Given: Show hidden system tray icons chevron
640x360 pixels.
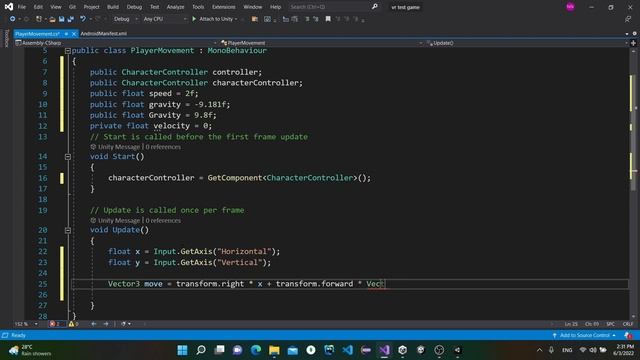Looking at the screenshot, I should tap(539, 350).
